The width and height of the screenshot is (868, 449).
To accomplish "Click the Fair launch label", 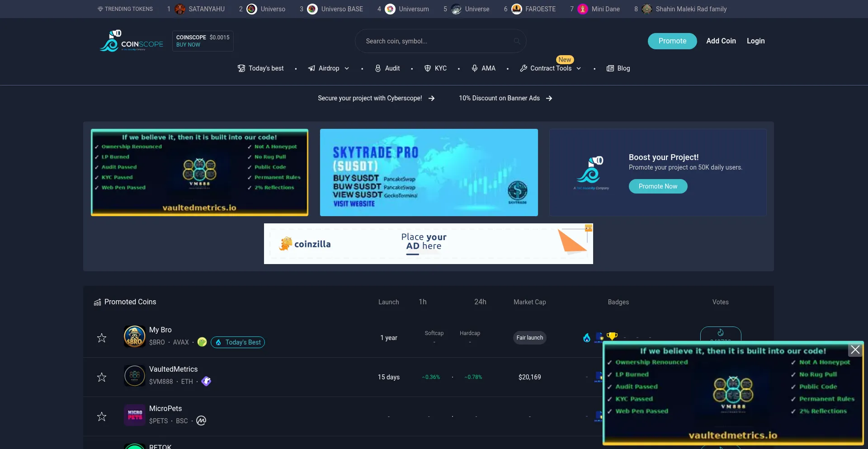I will [530, 338].
